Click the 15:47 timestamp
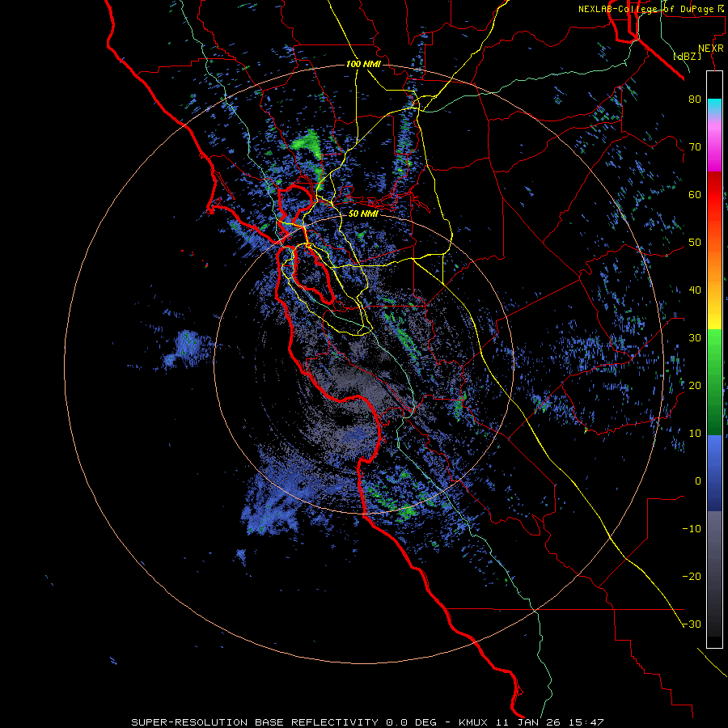 coord(586,722)
